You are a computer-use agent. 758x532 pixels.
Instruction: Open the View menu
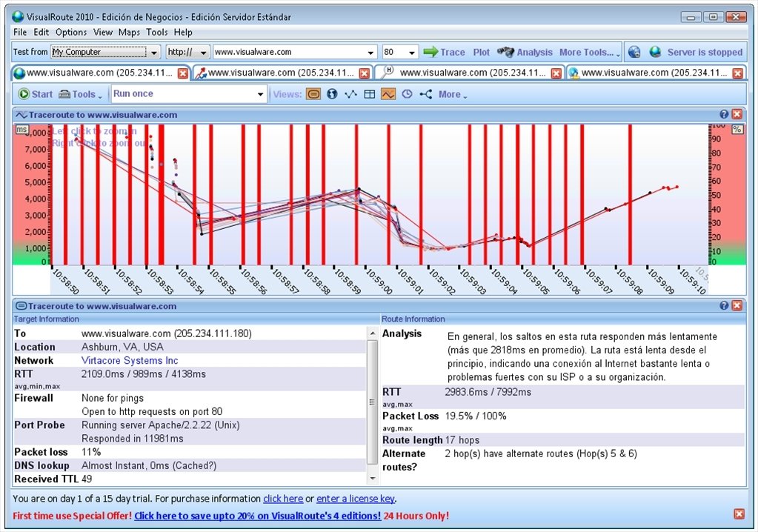click(103, 33)
